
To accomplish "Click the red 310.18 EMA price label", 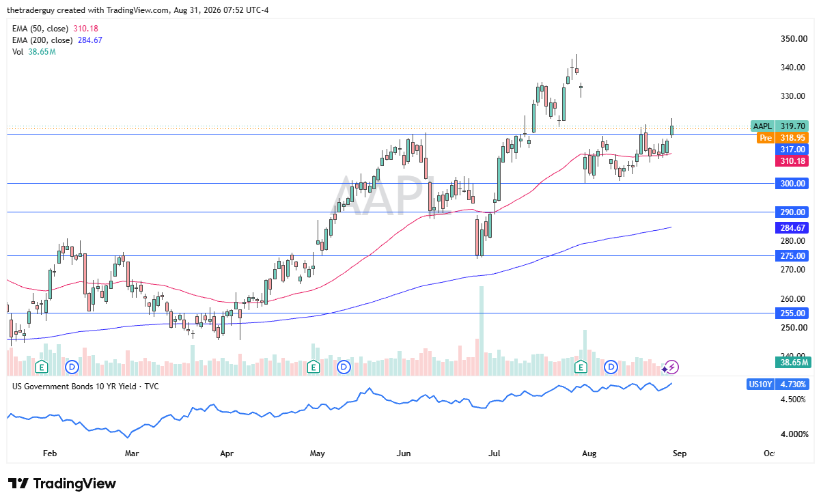I will coord(792,160).
